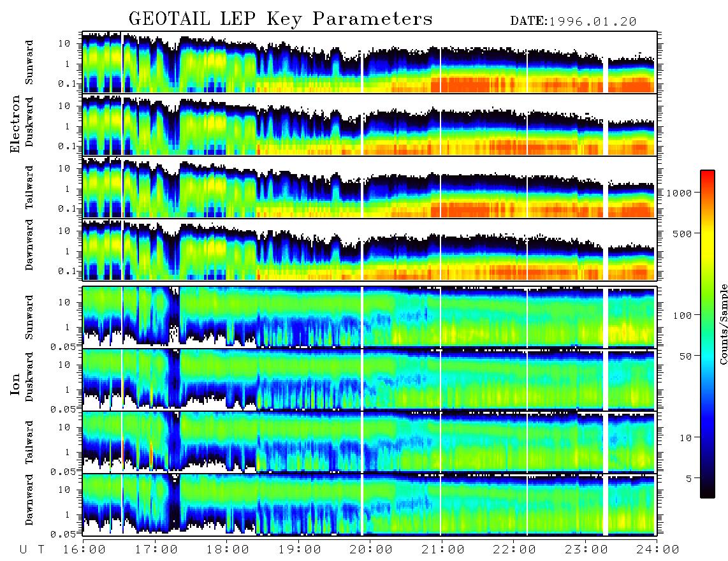Click the 16:00 time tick label
The width and height of the screenshot is (728, 561).
[83, 550]
